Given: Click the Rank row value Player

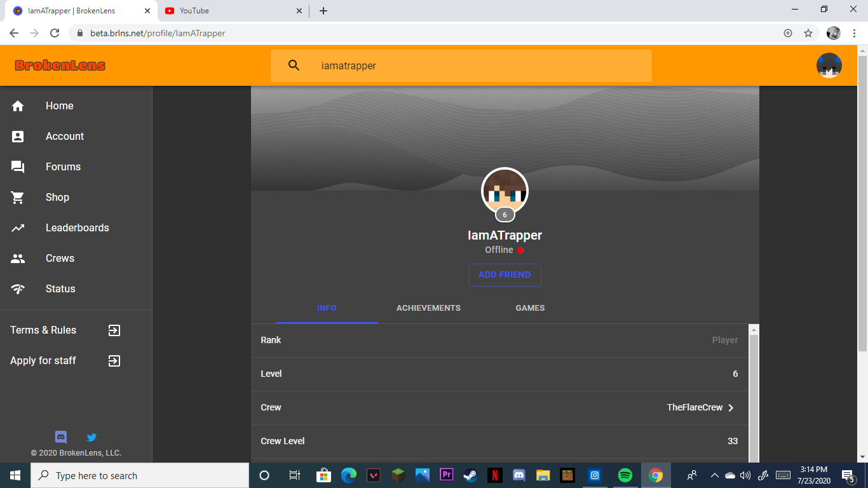Looking at the screenshot, I should coord(725,341).
